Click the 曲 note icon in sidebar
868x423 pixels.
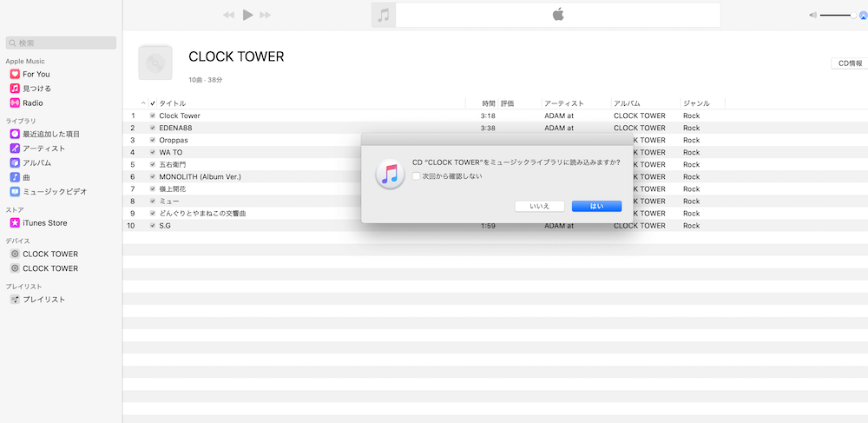coord(15,177)
